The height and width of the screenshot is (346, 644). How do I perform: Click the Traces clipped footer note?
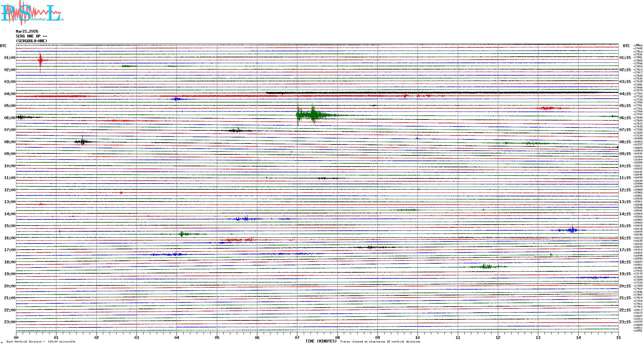pyautogui.click(x=380, y=342)
